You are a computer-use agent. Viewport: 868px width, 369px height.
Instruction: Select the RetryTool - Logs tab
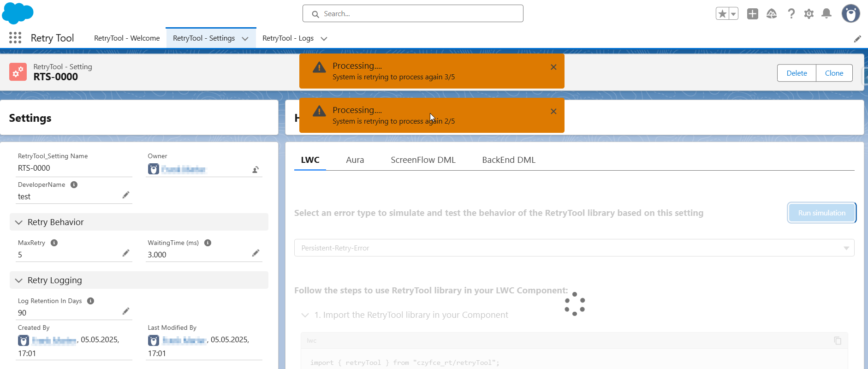pyautogui.click(x=288, y=38)
